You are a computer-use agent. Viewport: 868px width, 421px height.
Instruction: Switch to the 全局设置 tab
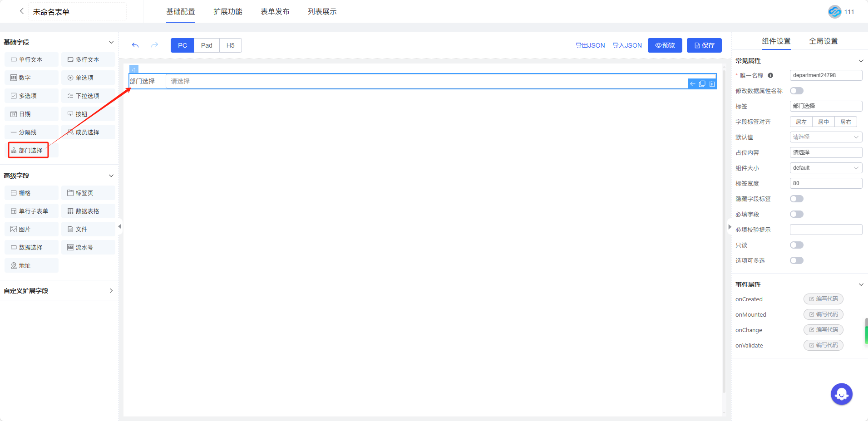823,41
